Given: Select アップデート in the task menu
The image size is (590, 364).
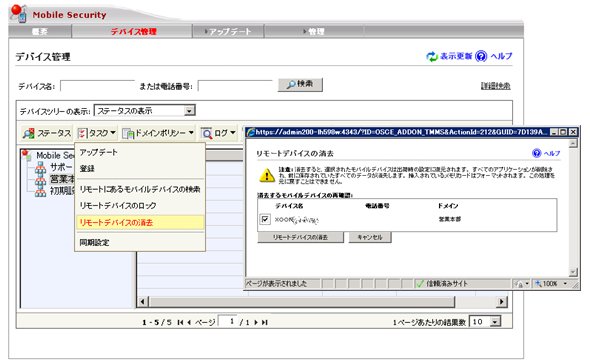Looking at the screenshot, I should click(x=99, y=152).
